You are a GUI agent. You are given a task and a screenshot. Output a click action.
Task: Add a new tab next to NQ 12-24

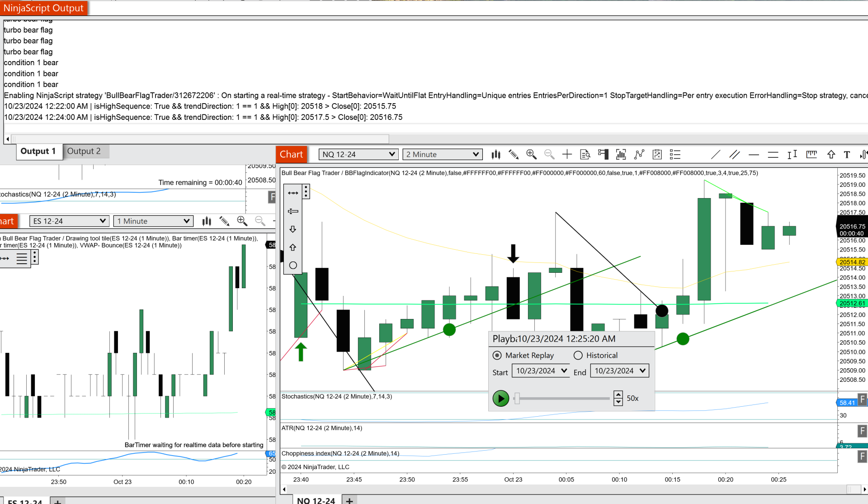(x=349, y=500)
